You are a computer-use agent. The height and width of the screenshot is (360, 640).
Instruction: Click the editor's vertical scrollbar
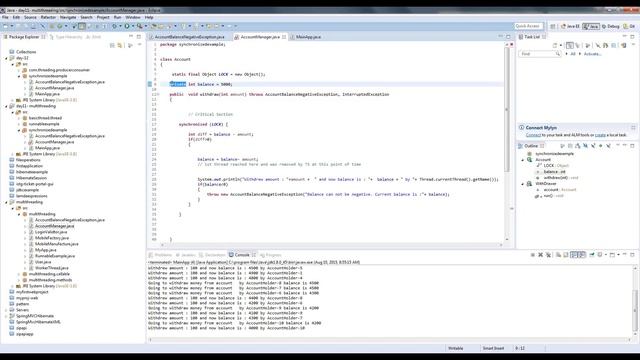507,143
